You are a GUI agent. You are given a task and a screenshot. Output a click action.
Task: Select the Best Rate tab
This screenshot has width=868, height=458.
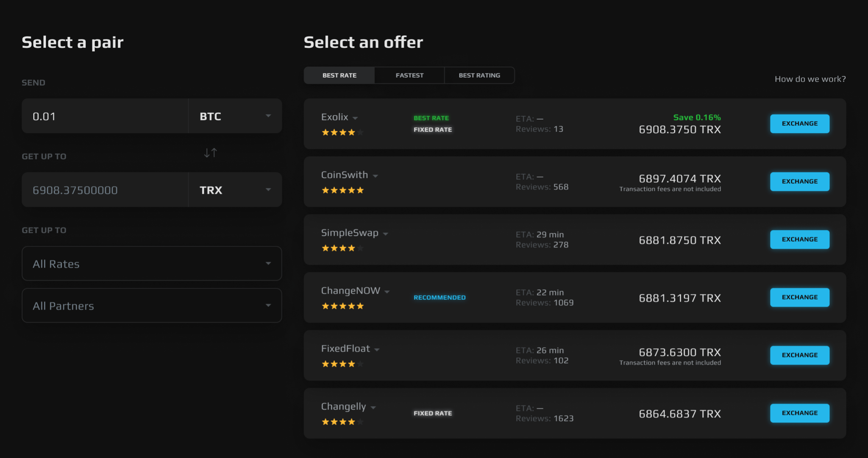pyautogui.click(x=339, y=75)
